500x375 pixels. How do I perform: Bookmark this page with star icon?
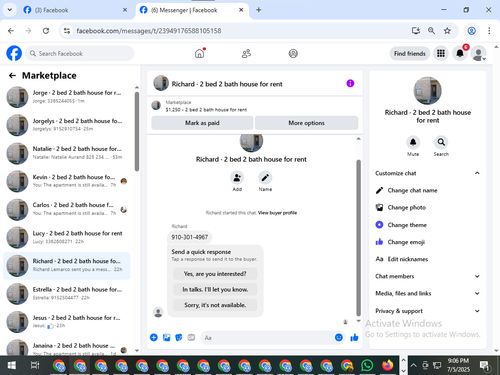point(447,31)
